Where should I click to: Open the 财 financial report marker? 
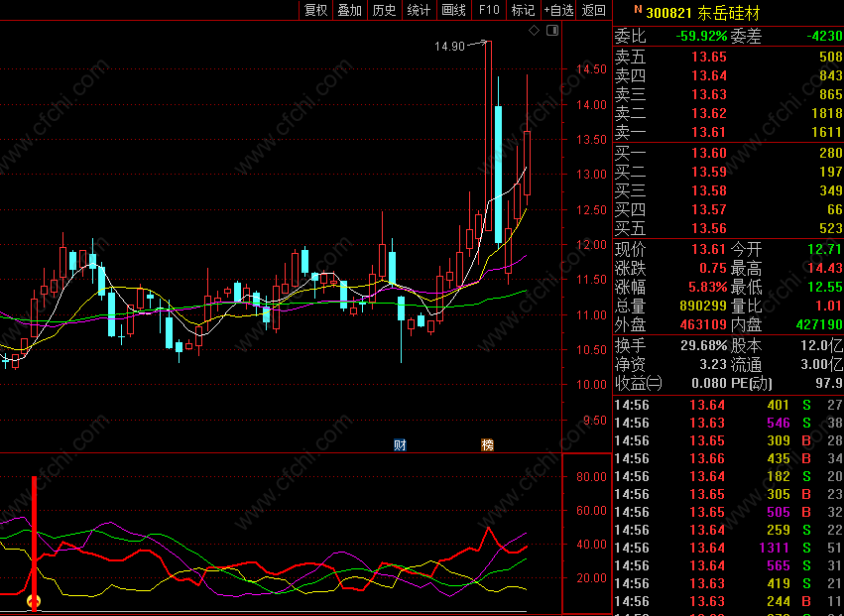coord(400,444)
